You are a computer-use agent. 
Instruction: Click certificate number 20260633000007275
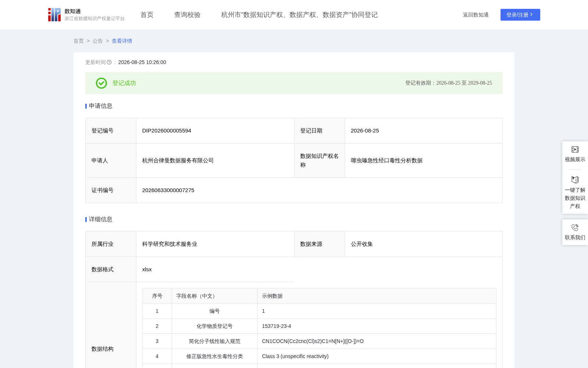pyautogui.click(x=168, y=190)
